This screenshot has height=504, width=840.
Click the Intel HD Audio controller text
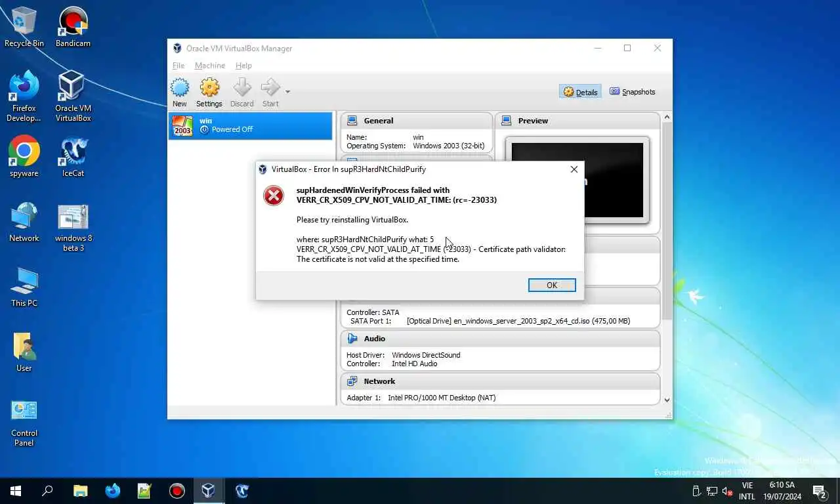pos(414,364)
